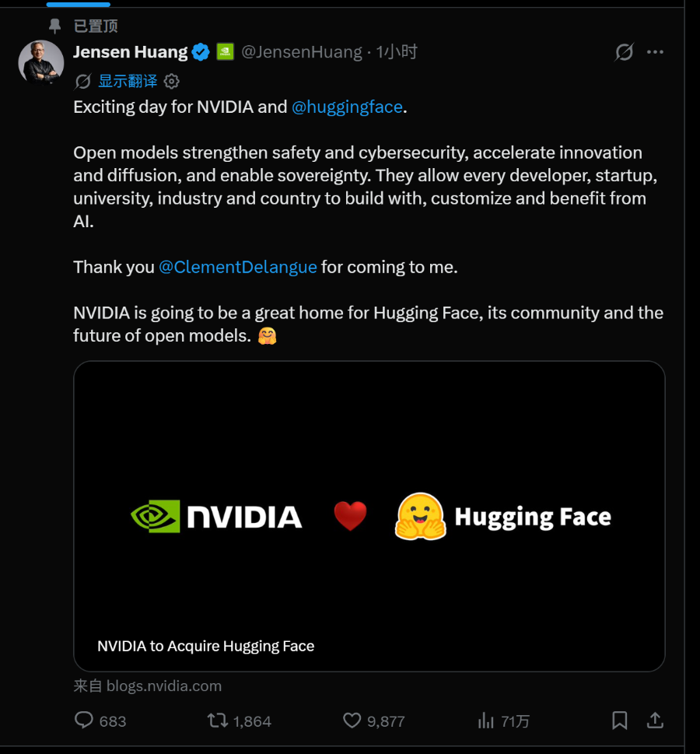The height and width of the screenshot is (754, 700).
Task: Share the post using the upload arrow icon
Action: 655,720
